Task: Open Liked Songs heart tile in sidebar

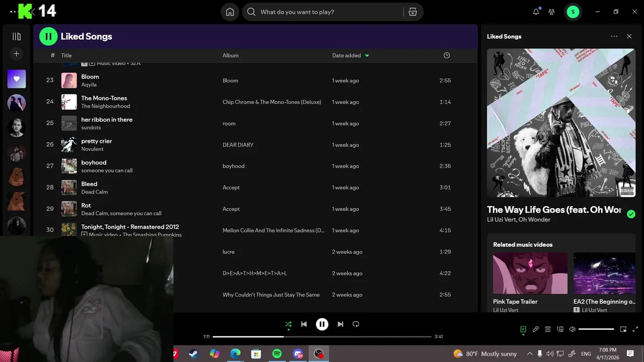Action: point(17,79)
